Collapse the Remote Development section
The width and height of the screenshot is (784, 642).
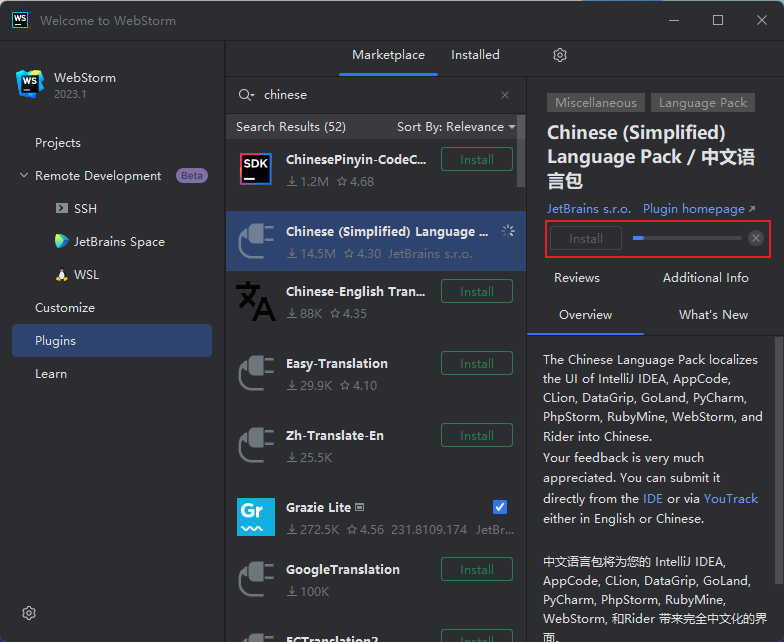(x=24, y=175)
